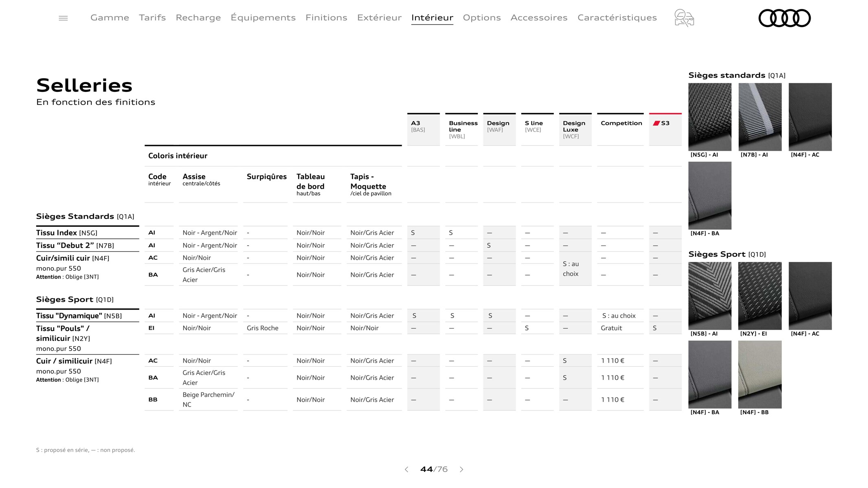Click the Selleries page title
The width and height of the screenshot is (868, 488).
point(84,85)
